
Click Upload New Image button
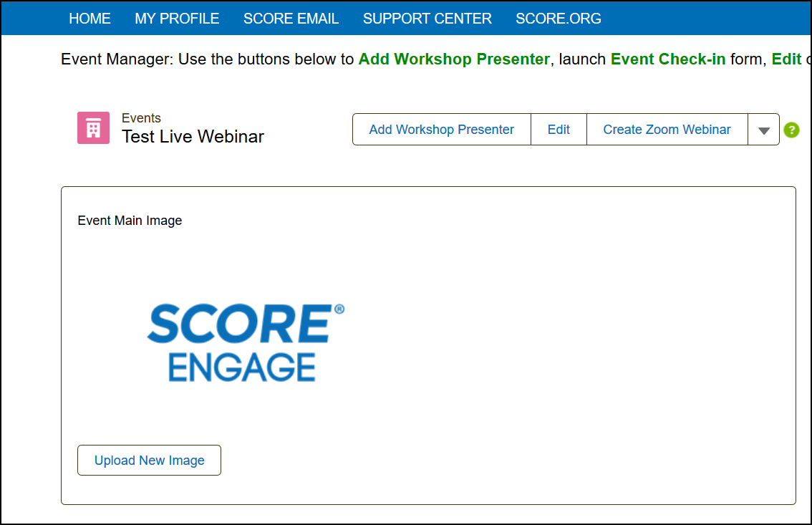coord(149,461)
